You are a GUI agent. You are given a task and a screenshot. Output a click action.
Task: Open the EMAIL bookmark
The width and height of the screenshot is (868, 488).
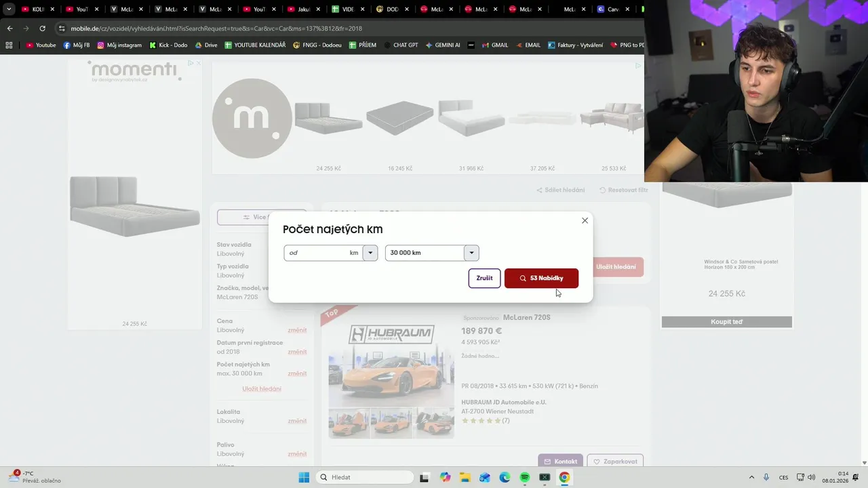click(x=528, y=45)
